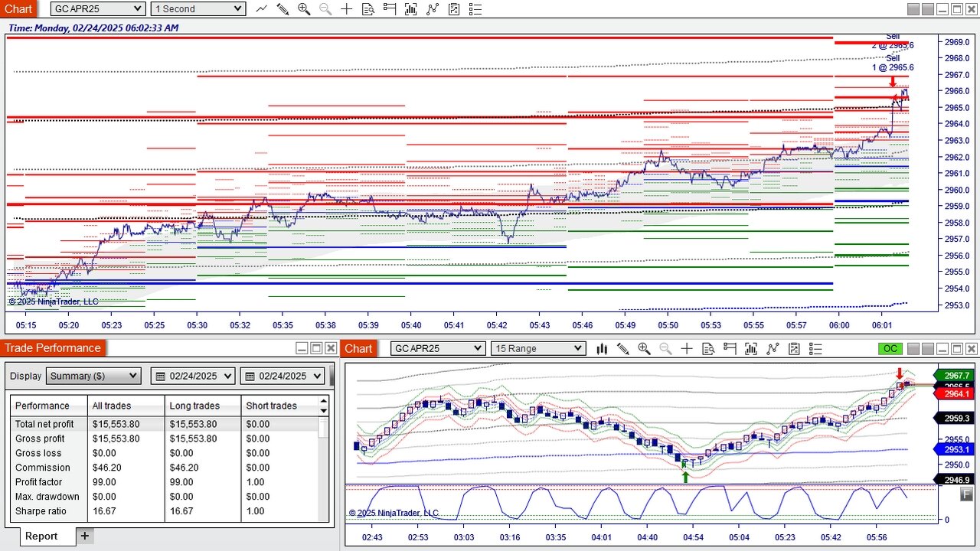Open chart style line icon in top chart
This screenshot has width=980, height=551.
(x=262, y=9)
